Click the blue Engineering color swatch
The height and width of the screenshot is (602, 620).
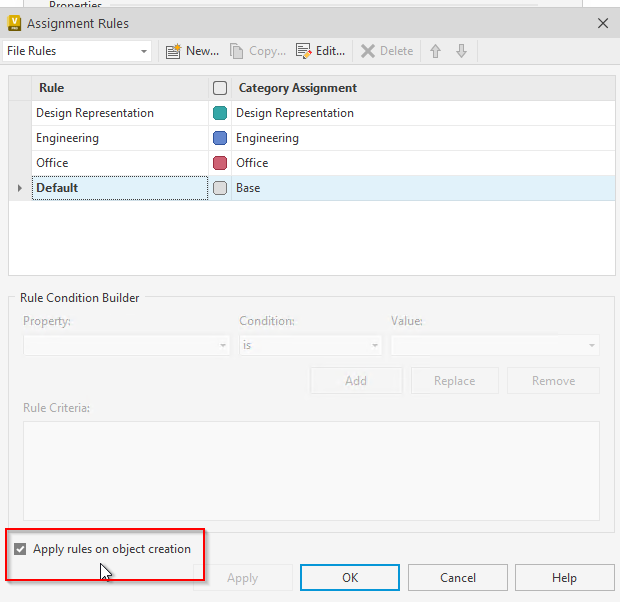(220, 138)
